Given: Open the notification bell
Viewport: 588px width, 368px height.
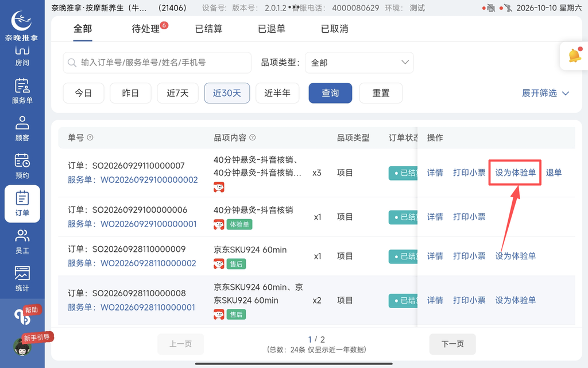Looking at the screenshot, I should [x=574, y=56].
